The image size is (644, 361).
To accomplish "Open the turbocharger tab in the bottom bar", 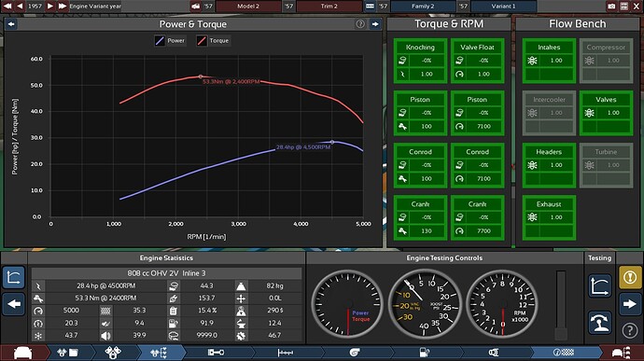I will click(x=355, y=353).
